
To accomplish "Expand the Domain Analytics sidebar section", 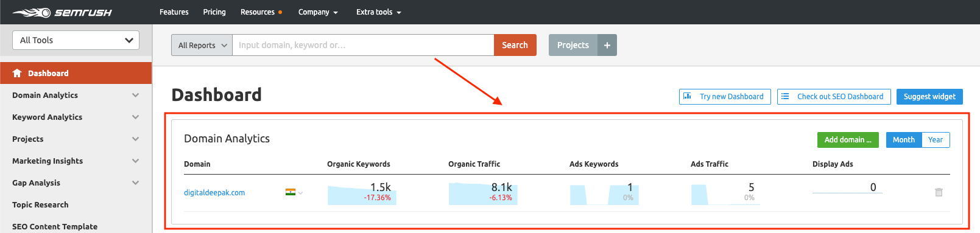I will (x=135, y=95).
